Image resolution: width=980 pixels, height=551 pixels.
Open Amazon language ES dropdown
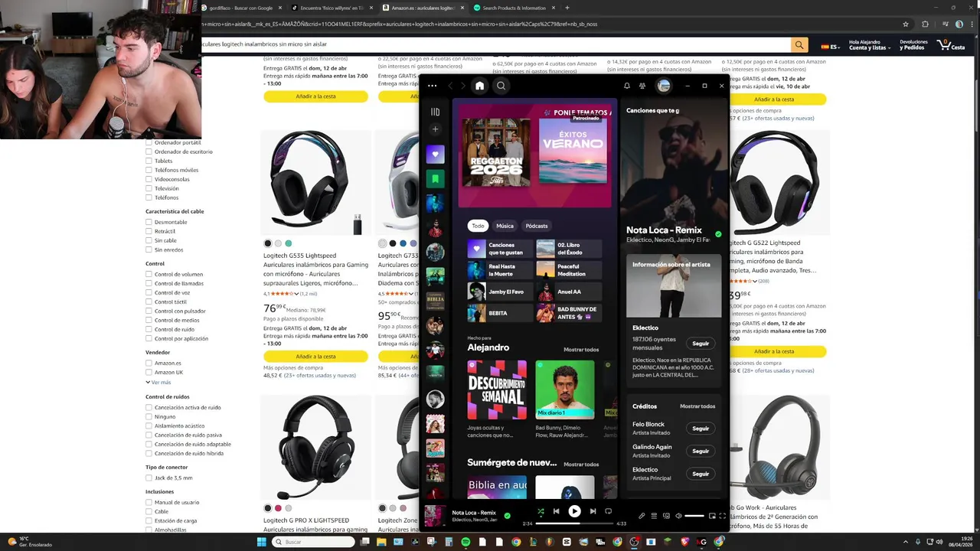coord(830,47)
